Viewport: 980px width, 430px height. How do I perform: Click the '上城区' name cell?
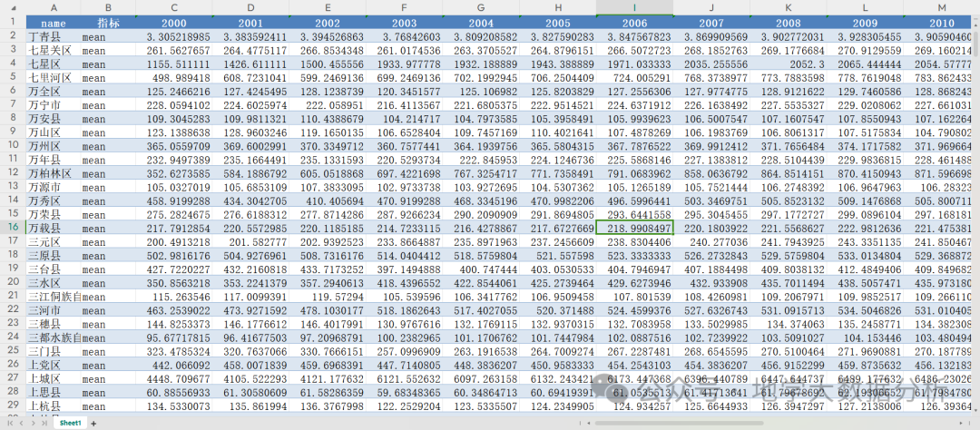(54, 377)
